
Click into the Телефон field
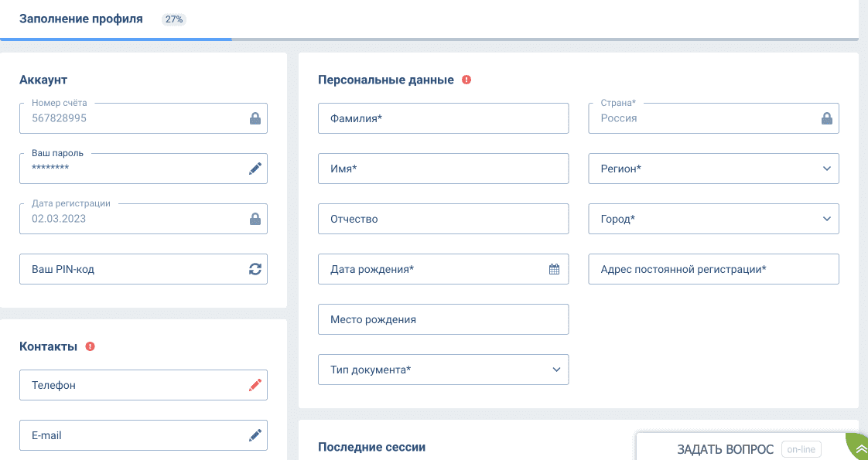point(143,385)
